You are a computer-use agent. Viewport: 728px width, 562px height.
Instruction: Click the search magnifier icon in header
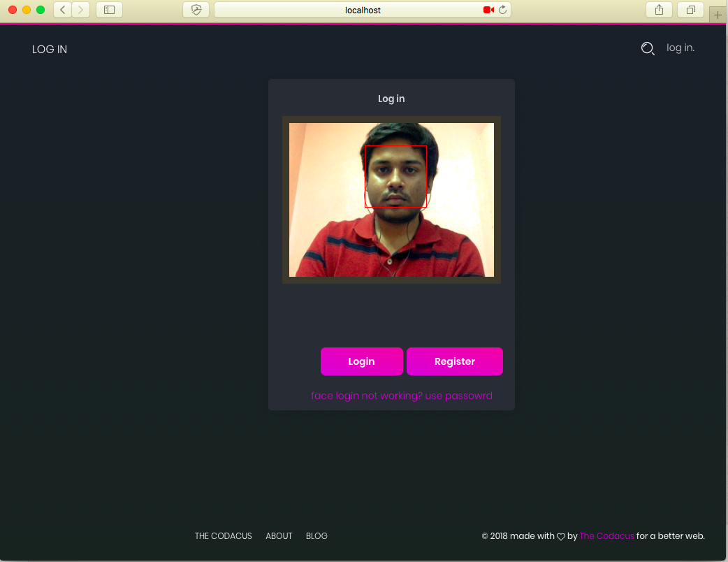[x=648, y=48]
